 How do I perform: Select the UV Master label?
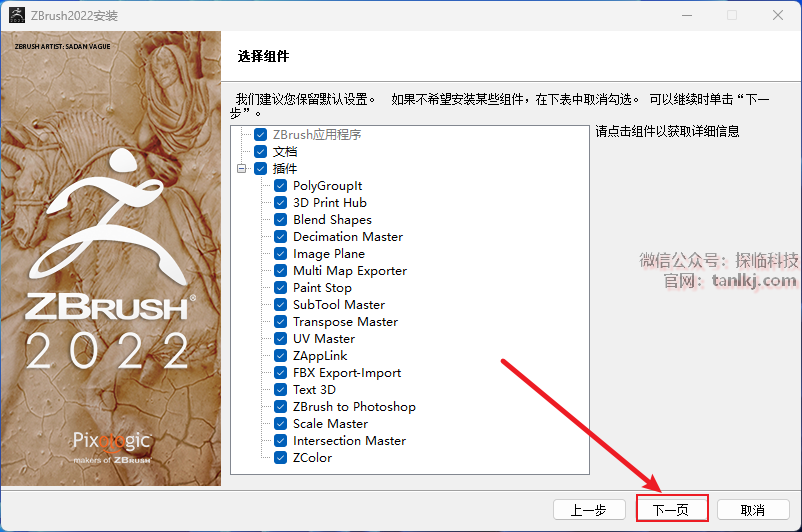324,338
